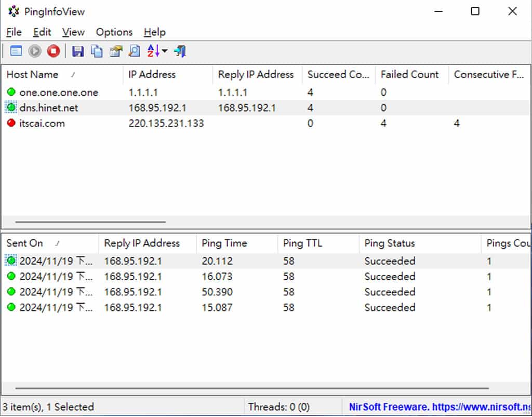This screenshot has width=532, height=417.
Task: Open the Options menu
Action: click(x=114, y=32)
